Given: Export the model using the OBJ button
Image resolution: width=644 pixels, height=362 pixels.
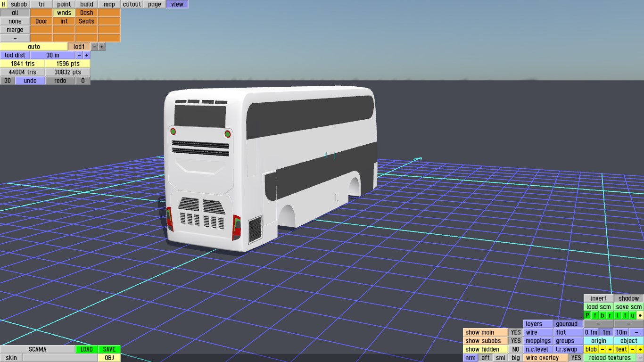Looking at the screenshot, I should point(109,358).
